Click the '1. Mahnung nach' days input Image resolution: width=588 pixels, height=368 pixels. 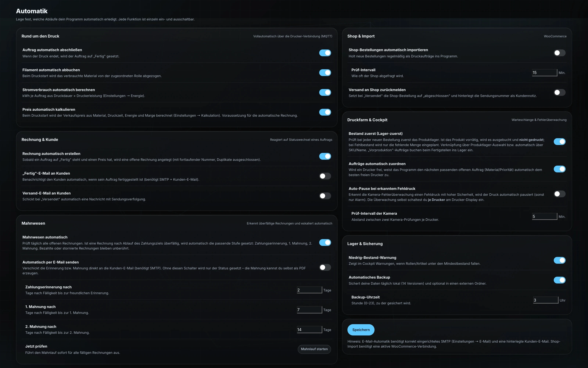pos(309,310)
